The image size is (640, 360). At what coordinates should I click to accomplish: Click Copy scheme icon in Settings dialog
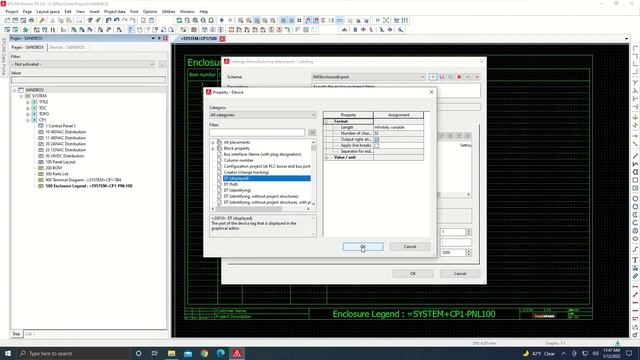pos(450,77)
